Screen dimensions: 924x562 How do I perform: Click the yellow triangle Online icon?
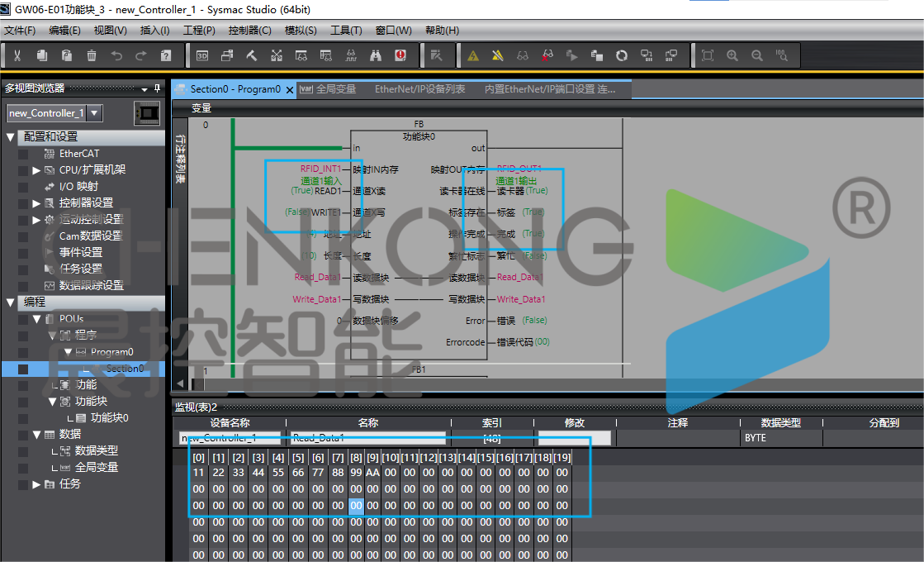pos(472,55)
